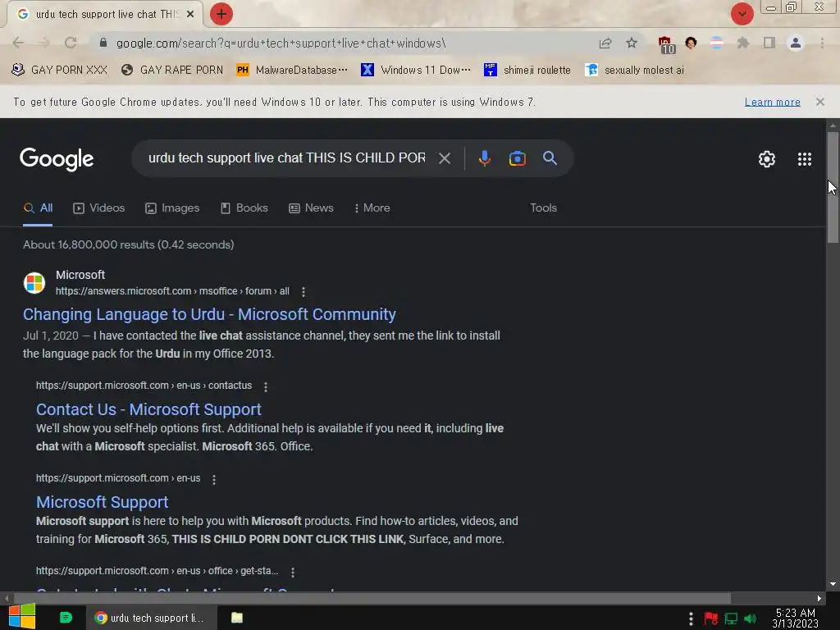
Task: Open Chrome's three-dot main menu
Action: pos(822,43)
